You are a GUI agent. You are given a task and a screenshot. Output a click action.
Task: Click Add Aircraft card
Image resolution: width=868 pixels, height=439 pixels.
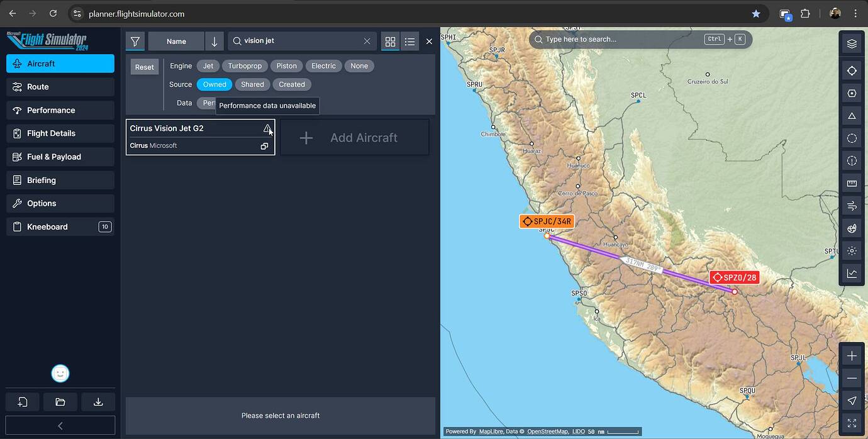[x=355, y=138]
